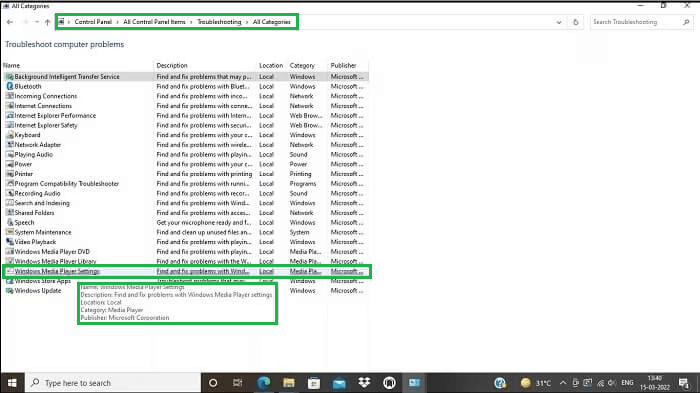
Task: Open the Windows Start menu
Action: click(x=12, y=383)
